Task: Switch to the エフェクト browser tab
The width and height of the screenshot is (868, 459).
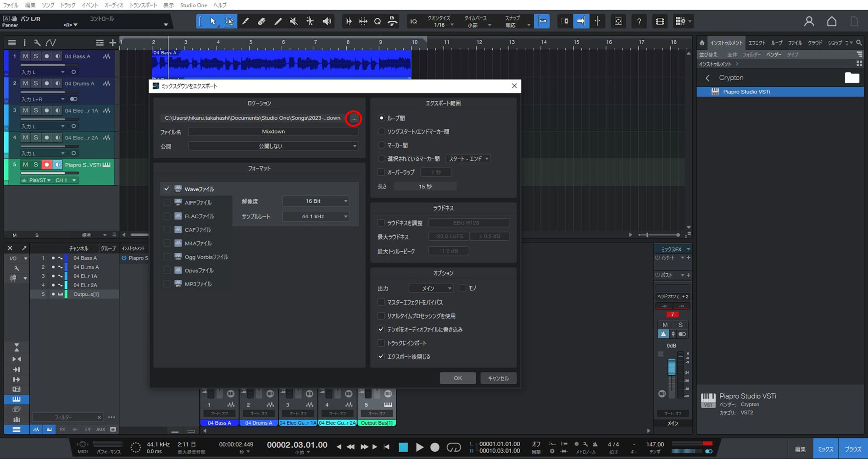Action: pos(757,43)
